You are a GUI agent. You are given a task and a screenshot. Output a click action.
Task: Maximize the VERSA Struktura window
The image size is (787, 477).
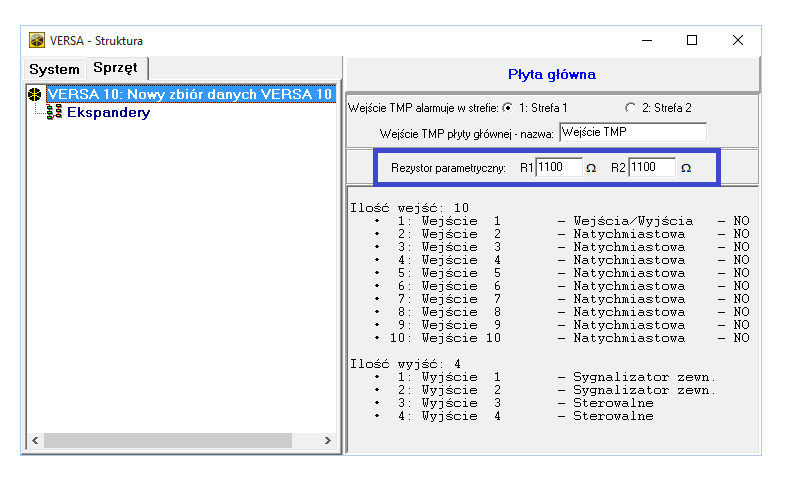tap(692, 41)
